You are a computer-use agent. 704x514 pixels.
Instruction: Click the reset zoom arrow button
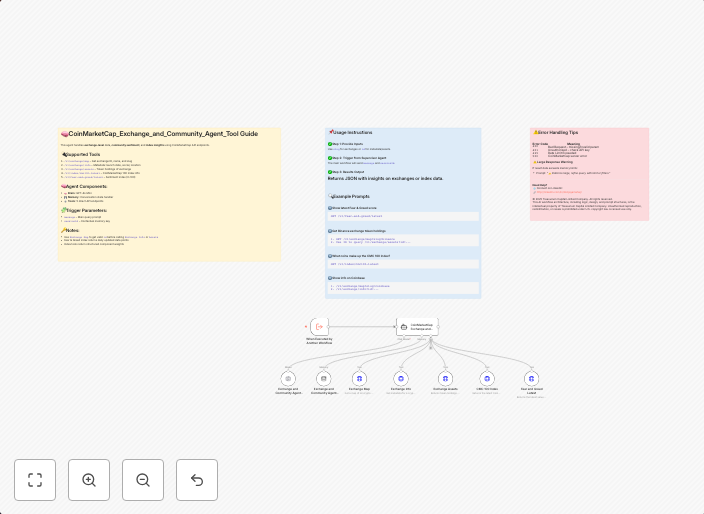[197, 480]
